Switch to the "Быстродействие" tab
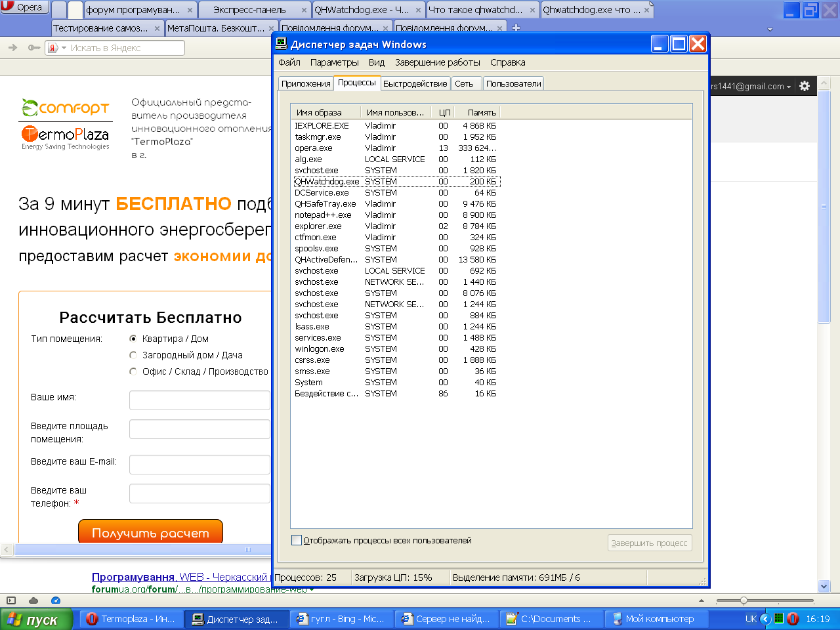The width and height of the screenshot is (840, 630). click(x=415, y=83)
